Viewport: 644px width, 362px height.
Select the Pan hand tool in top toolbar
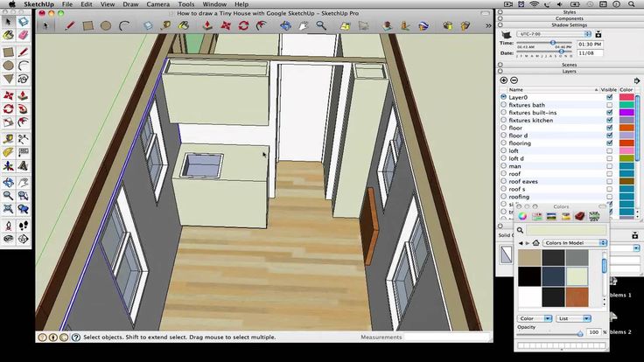pyautogui.click(x=304, y=26)
